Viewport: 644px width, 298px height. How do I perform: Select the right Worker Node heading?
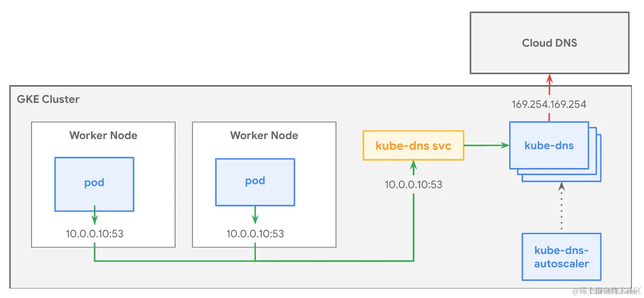point(264,135)
